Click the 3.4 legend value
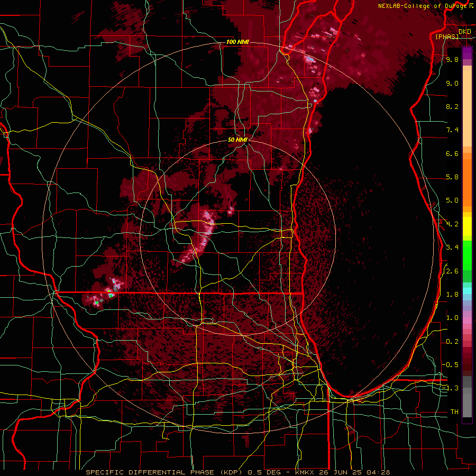476x476 pixels. point(452,248)
